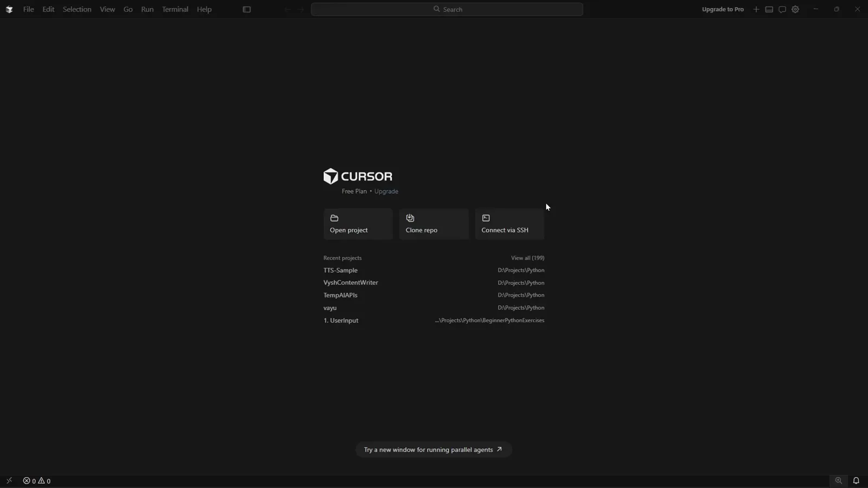Viewport: 868px width, 488px height.
Task: Click the Upgrade link beside Free Plan
Action: coord(386,191)
